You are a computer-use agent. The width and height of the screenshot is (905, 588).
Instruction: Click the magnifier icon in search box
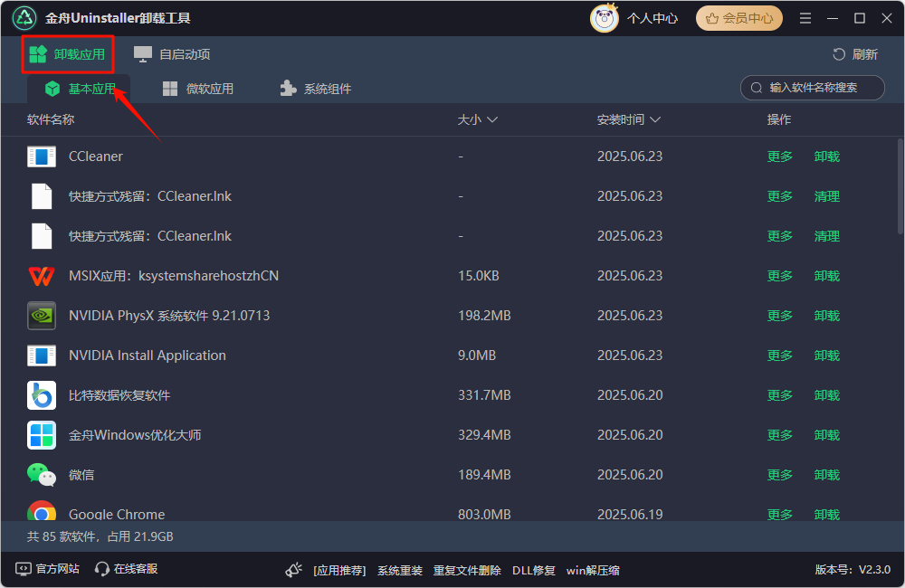pyautogui.click(x=756, y=88)
